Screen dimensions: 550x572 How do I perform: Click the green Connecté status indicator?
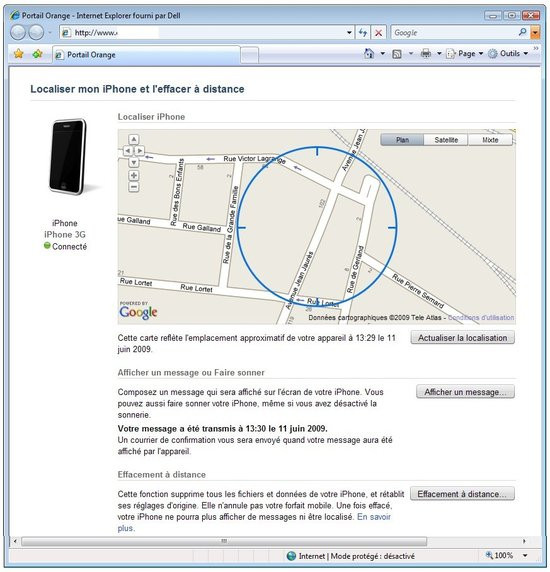47,246
